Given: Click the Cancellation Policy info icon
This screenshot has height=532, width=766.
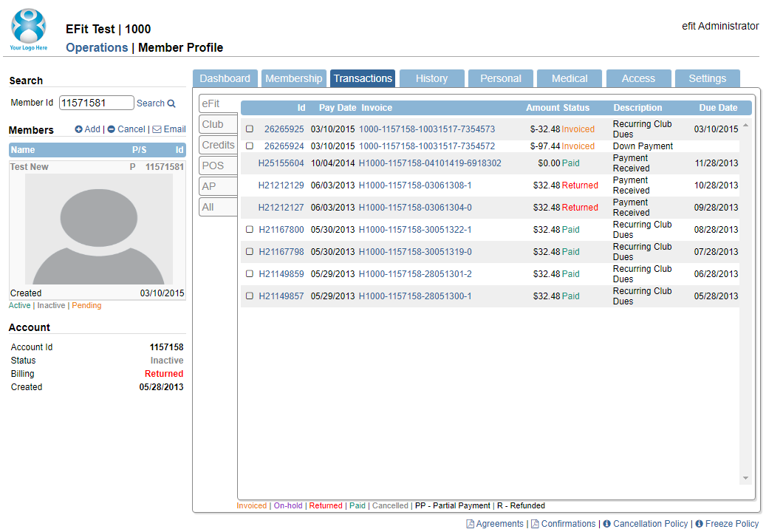Looking at the screenshot, I should (606, 524).
